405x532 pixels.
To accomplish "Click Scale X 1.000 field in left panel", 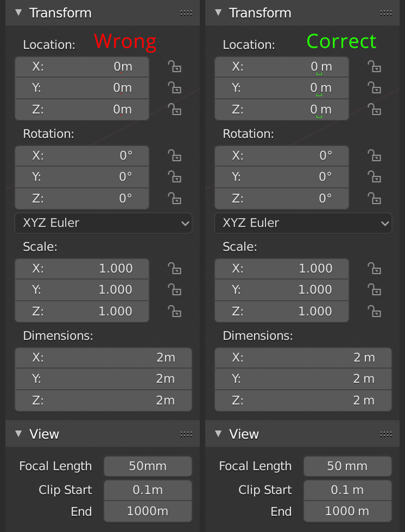I will coord(82,269).
